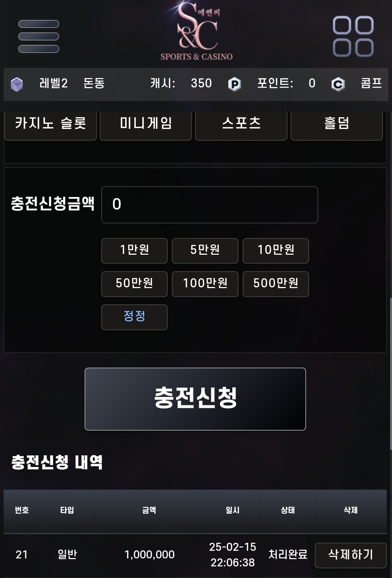Add 5만원 to the charge amount
392x578 pixels.
(x=205, y=251)
